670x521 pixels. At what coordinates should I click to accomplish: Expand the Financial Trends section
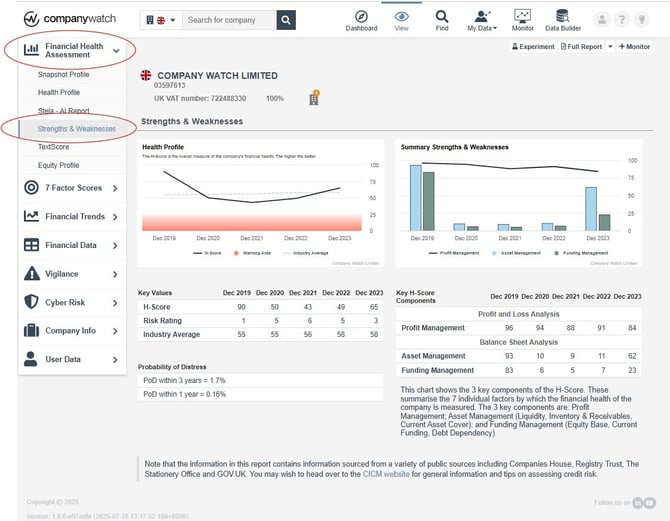115,217
